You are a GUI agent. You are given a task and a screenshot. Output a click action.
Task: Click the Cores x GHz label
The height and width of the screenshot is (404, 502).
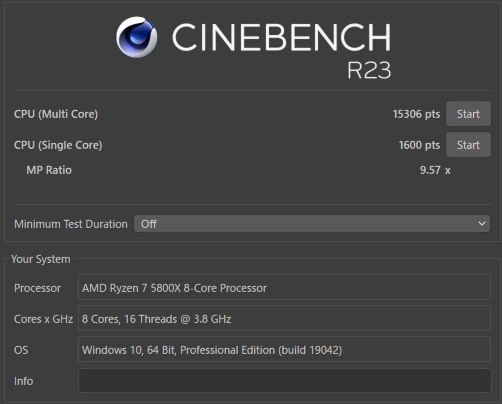(x=43, y=319)
